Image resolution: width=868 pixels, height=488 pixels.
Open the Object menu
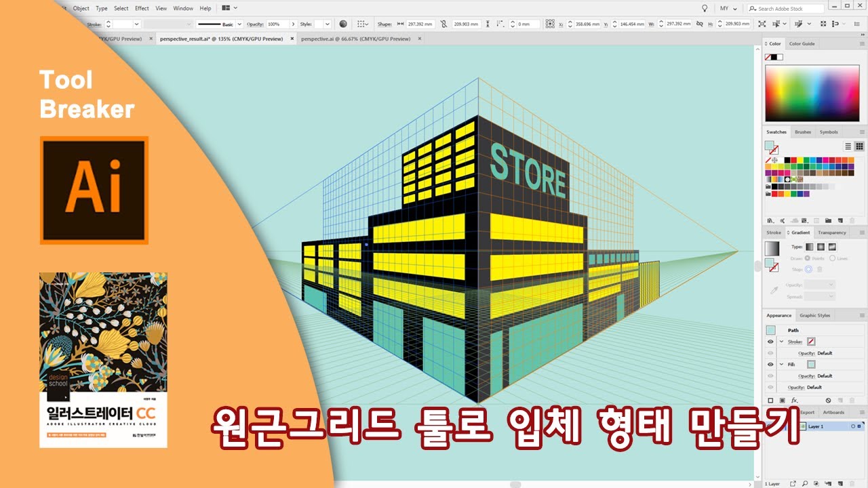point(81,9)
